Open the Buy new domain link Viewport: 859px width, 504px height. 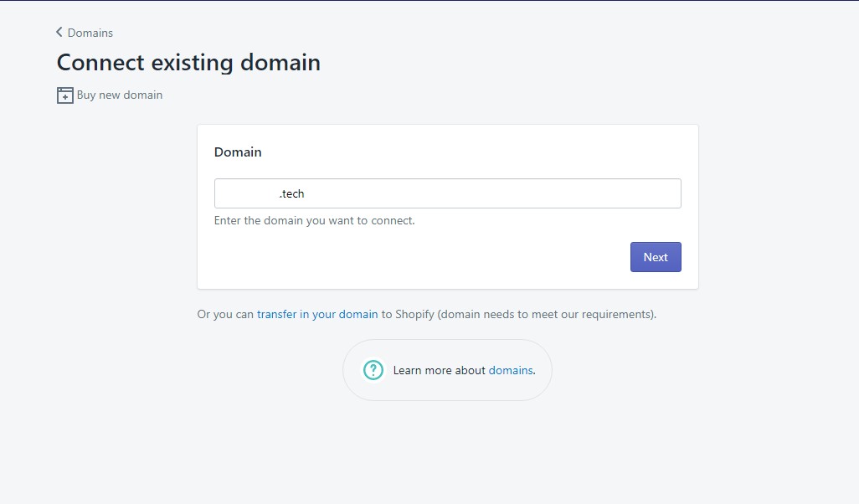pos(120,95)
